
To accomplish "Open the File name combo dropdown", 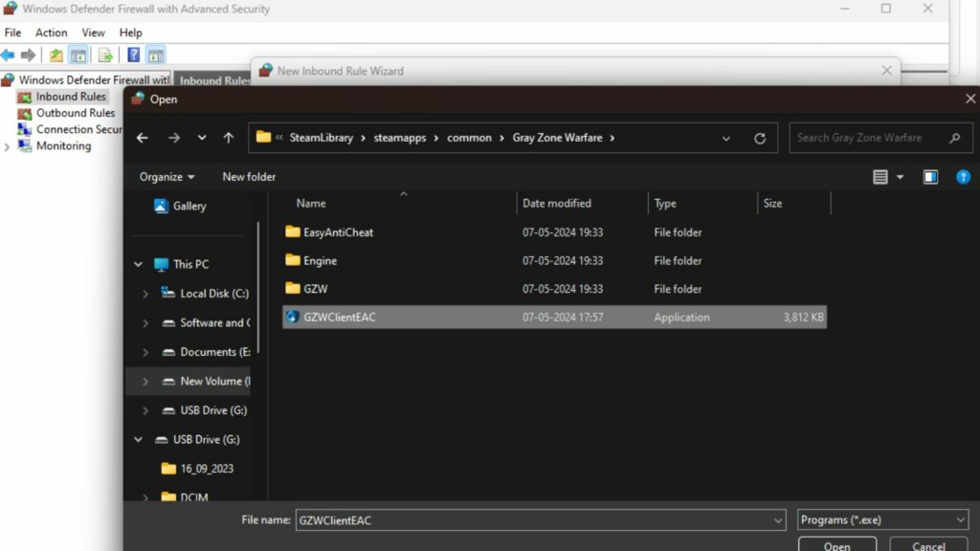I will (777, 520).
